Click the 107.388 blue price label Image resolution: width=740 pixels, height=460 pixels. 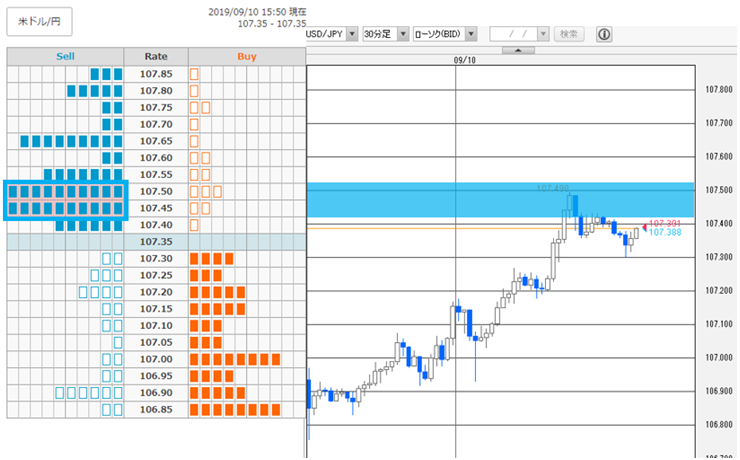665,232
